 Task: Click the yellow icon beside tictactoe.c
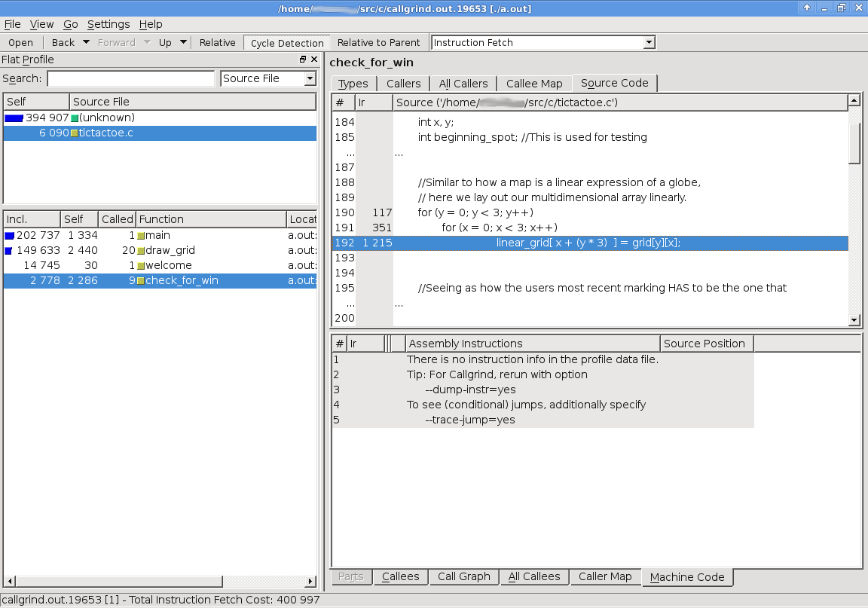(75, 133)
